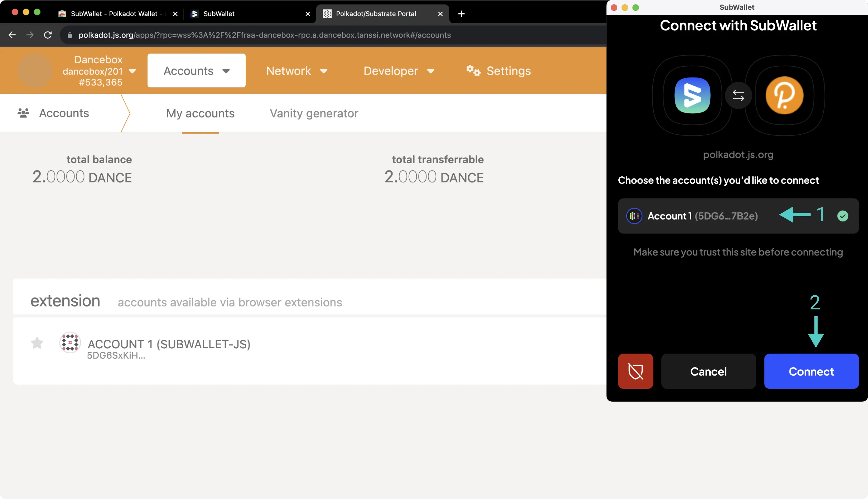Minimize the SubWallet popup window
The image size is (868, 499).
pyautogui.click(x=625, y=8)
